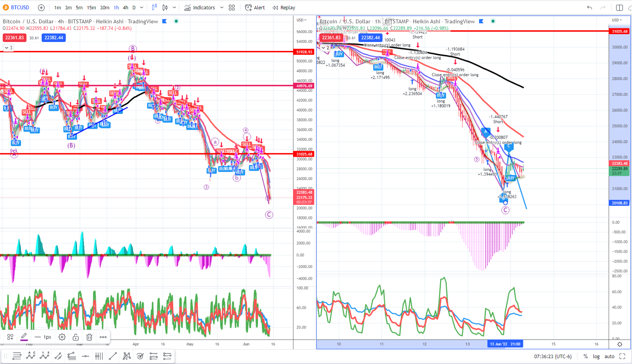Viewport: 632px width, 364px height.
Task: Expand the chart type dropdown arrow
Action: (x=174, y=7)
